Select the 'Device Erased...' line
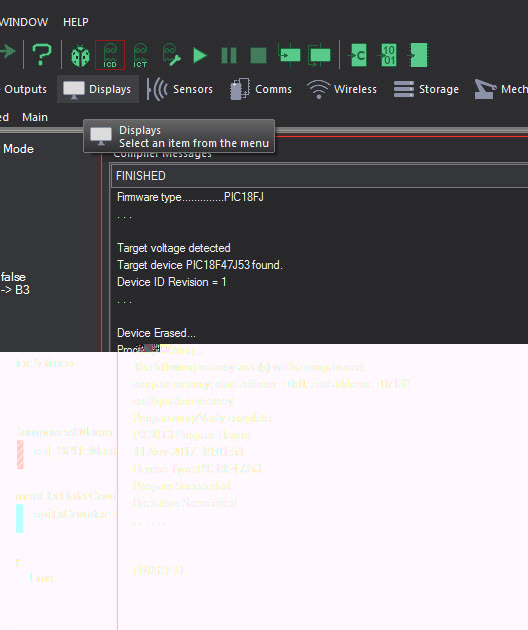 pos(156,333)
